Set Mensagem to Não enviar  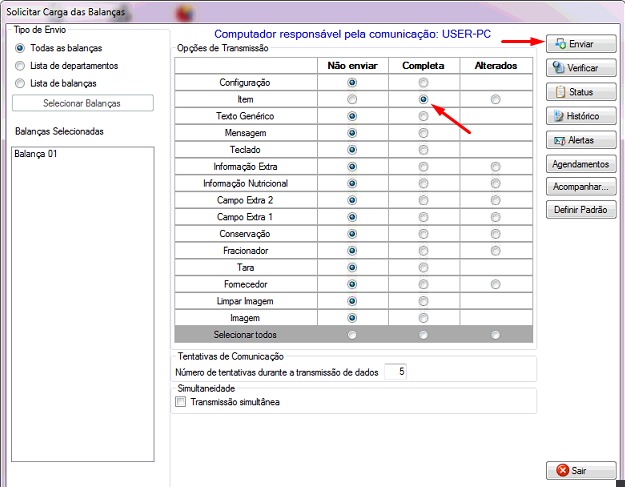[x=352, y=133]
